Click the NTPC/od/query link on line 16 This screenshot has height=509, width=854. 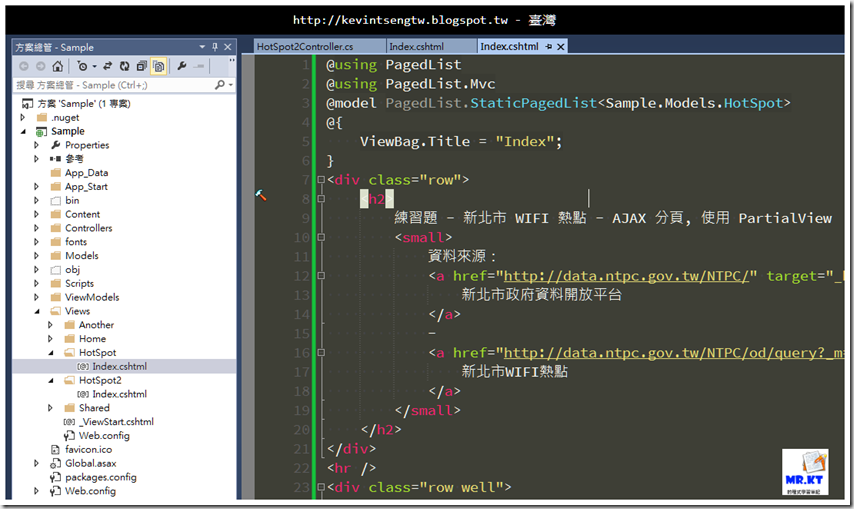coord(674,353)
